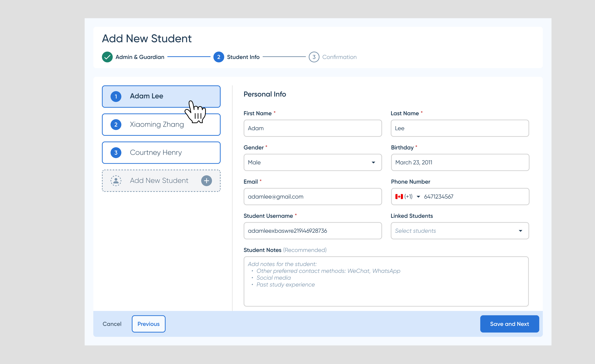595x364 pixels.
Task: Click the plus icon in Add New Student
Action: point(207,181)
